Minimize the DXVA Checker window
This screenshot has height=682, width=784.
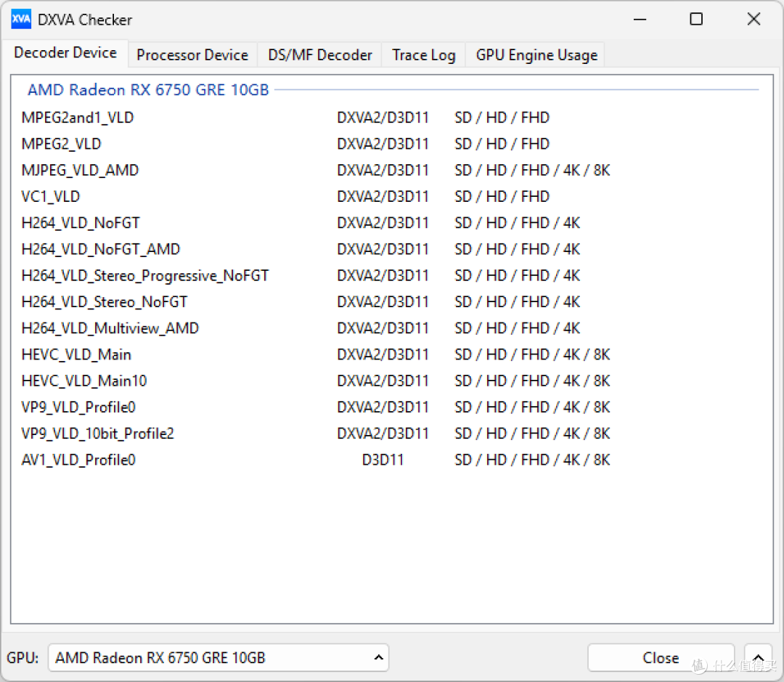[x=640, y=20]
